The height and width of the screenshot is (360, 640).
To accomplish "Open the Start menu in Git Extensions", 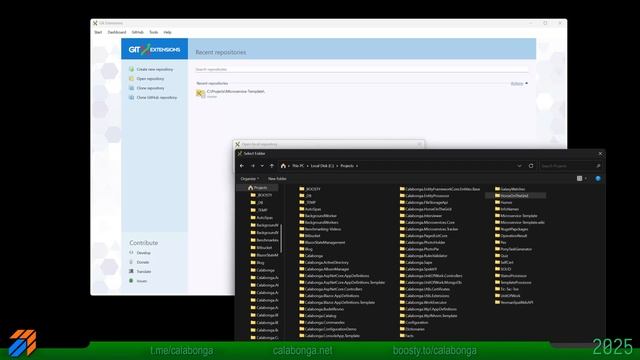I will [x=98, y=32].
